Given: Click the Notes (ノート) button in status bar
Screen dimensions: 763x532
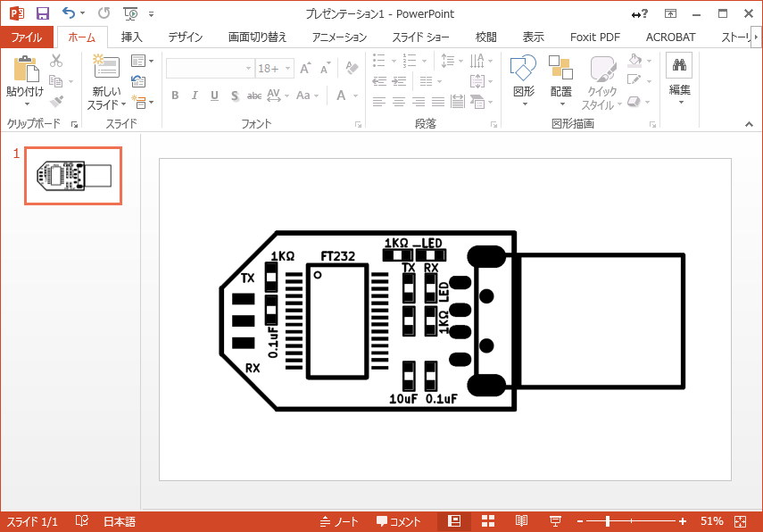Looking at the screenshot, I should [x=339, y=521].
